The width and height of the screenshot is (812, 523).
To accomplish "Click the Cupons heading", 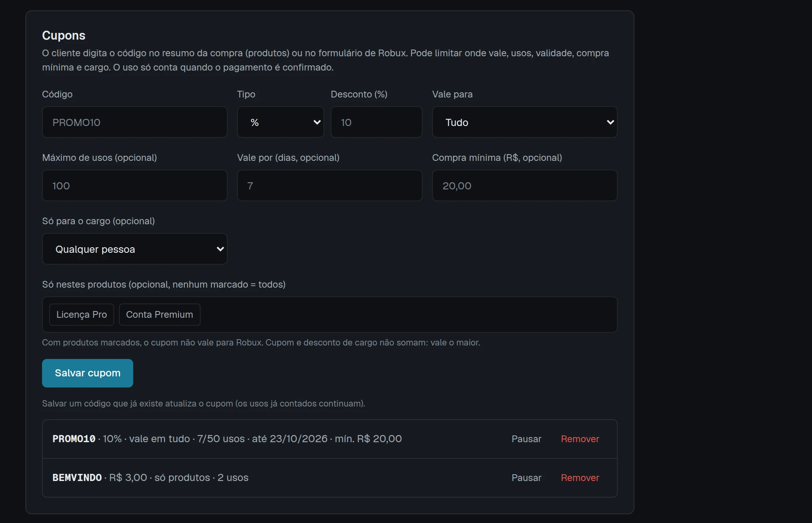I will click(63, 35).
